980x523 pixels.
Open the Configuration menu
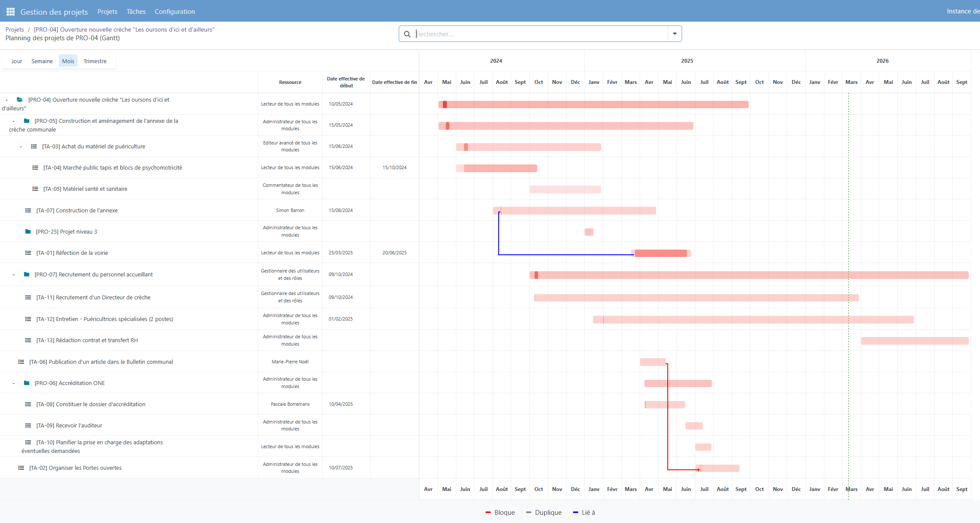(175, 12)
